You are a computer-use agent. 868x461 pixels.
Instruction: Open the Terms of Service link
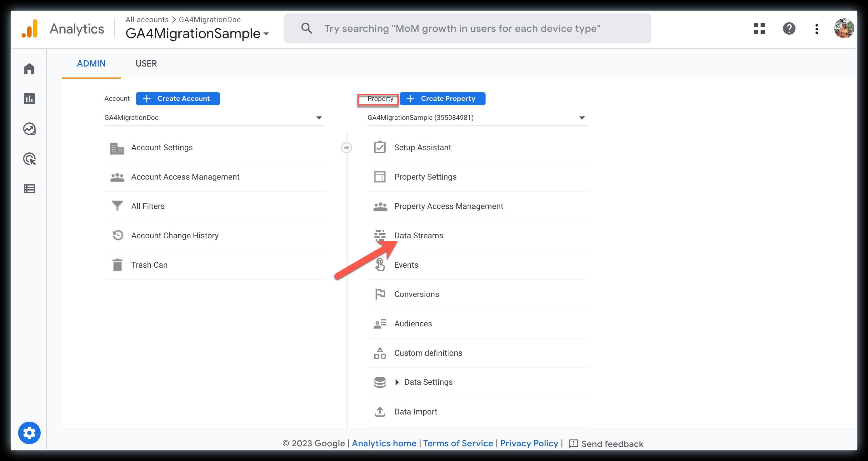point(458,443)
